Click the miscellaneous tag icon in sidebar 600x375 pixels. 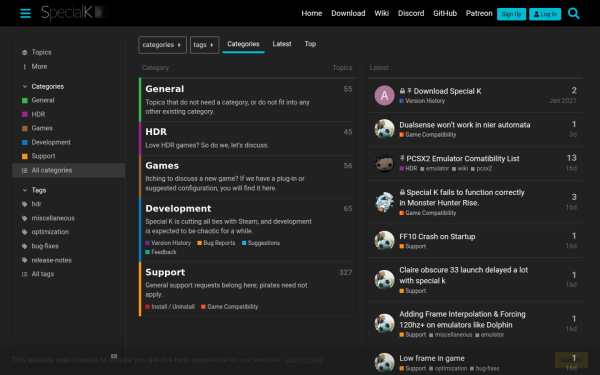tap(24, 218)
